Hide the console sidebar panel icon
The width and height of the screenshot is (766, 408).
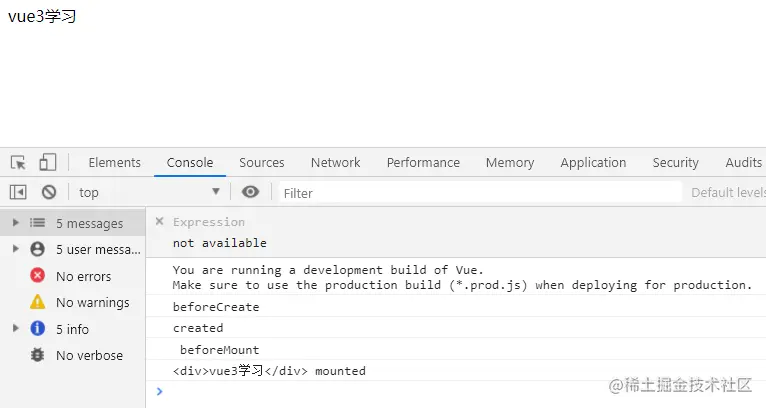[x=18, y=192]
